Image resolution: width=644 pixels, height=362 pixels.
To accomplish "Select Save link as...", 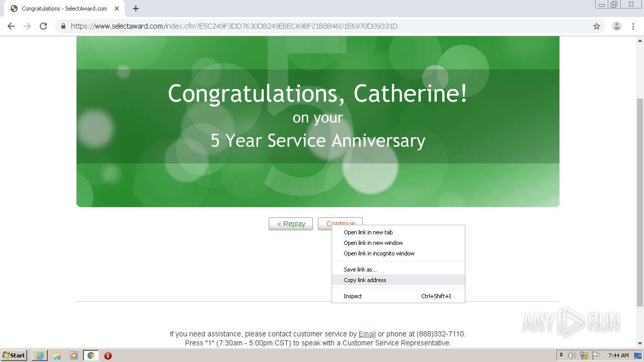I will tap(398, 269).
